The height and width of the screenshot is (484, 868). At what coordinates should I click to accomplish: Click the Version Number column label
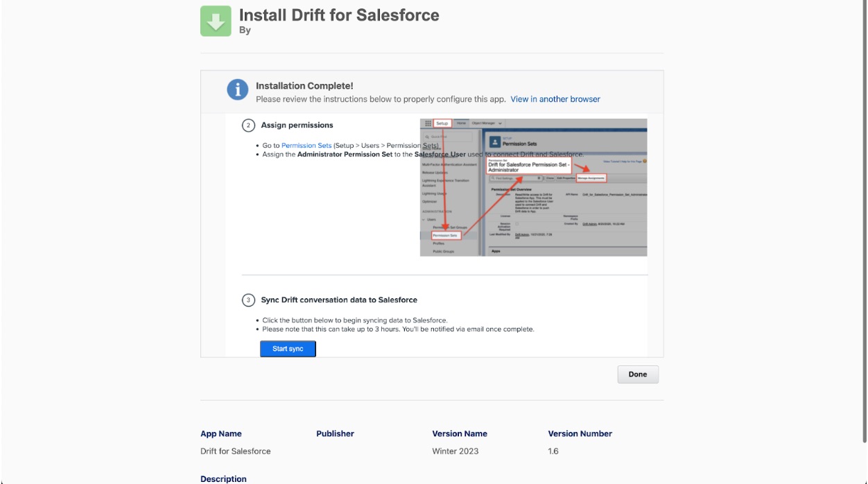580,434
